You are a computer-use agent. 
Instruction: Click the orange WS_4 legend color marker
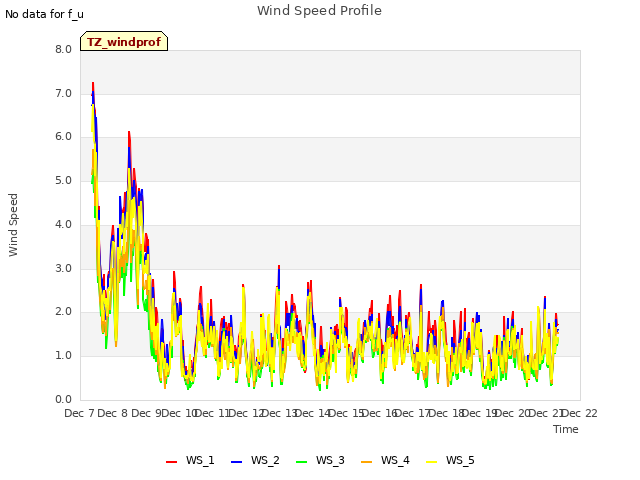367,462
